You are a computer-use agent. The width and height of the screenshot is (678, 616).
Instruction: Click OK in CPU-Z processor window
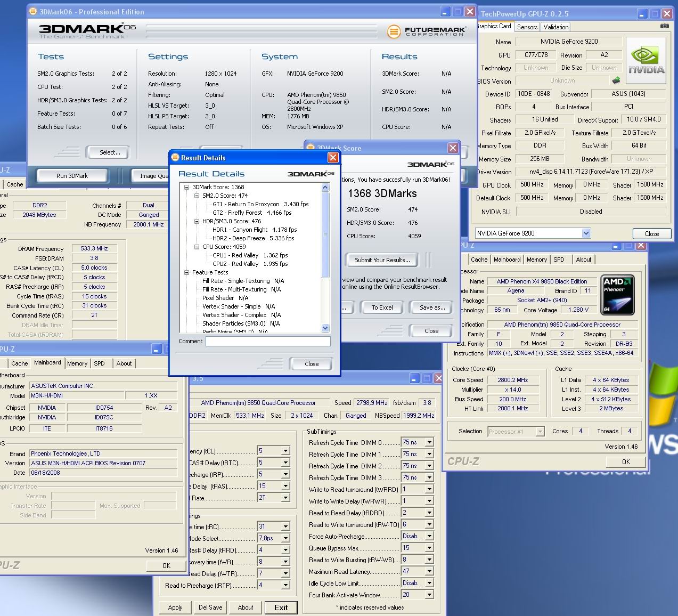pos(626,462)
